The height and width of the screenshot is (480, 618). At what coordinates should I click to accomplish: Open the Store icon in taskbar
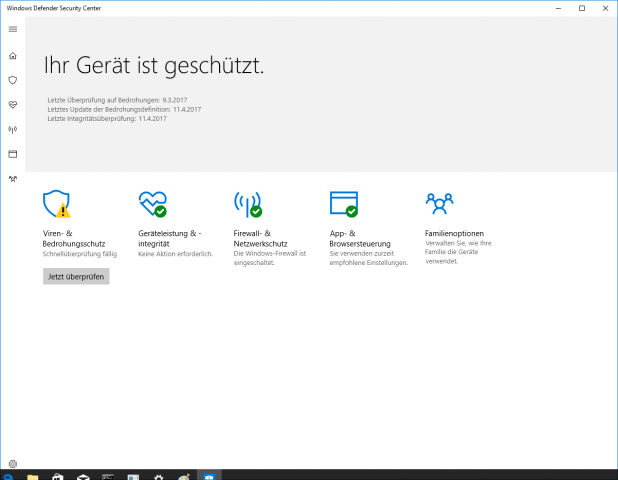point(58,477)
